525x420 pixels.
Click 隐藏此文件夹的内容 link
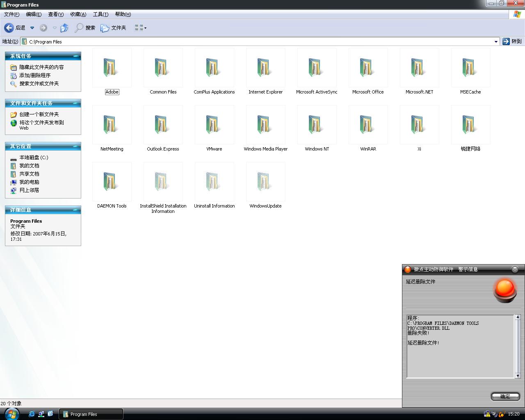pos(41,67)
